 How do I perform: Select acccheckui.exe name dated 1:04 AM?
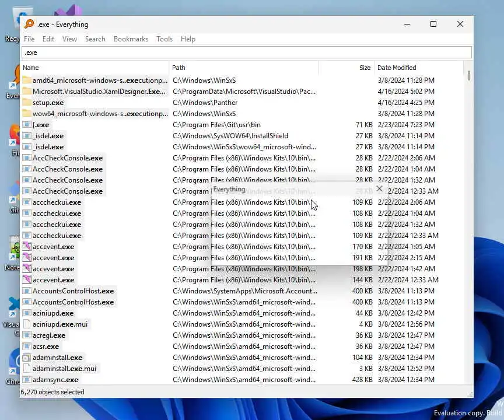(57, 213)
